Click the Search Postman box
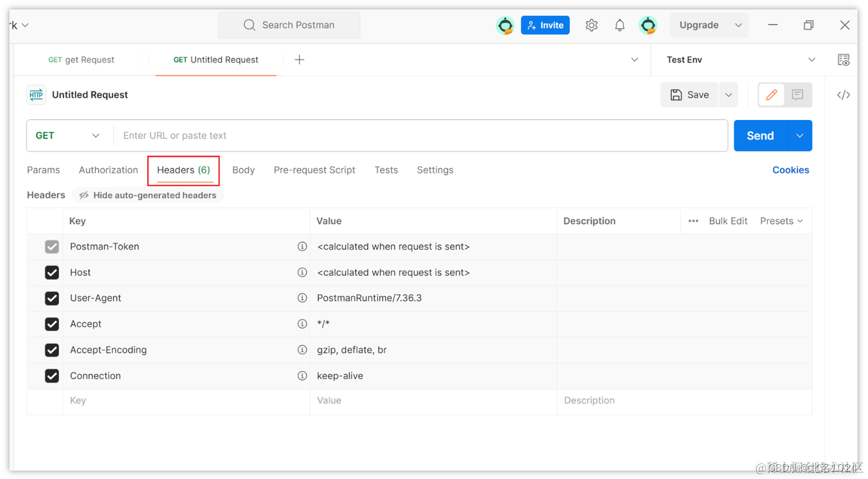The height and width of the screenshot is (479, 868). point(289,25)
